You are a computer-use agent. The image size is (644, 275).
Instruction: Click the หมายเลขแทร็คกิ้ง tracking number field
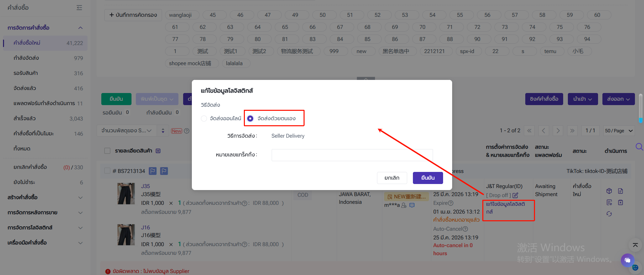[352, 155]
